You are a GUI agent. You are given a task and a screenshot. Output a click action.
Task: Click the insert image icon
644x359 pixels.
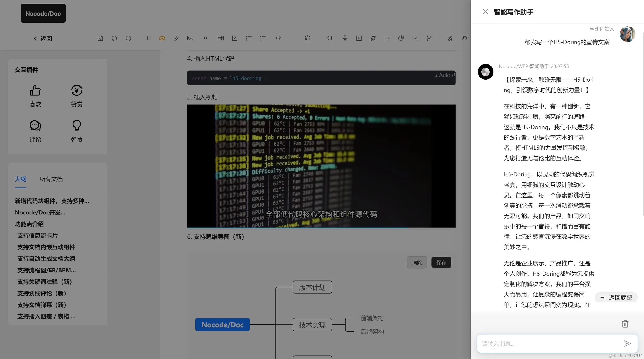tap(190, 38)
